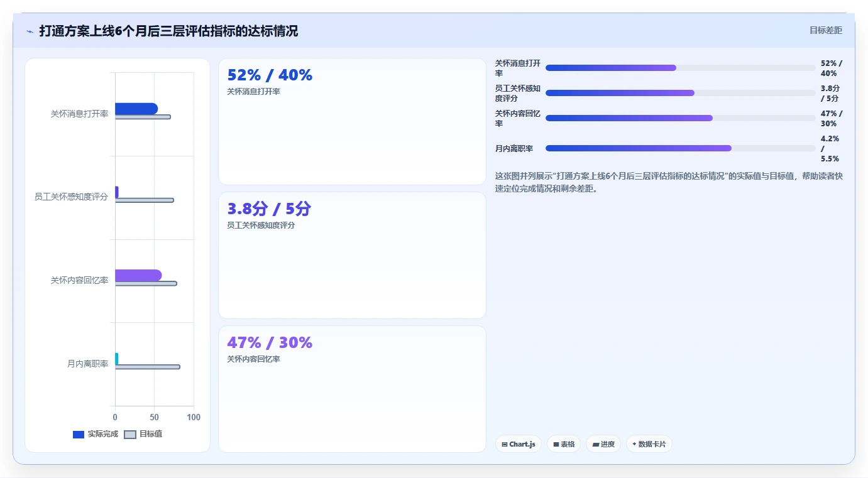The image size is (868, 478).
Task: Toggle the 实际完成 legend entry
Action: (96, 434)
